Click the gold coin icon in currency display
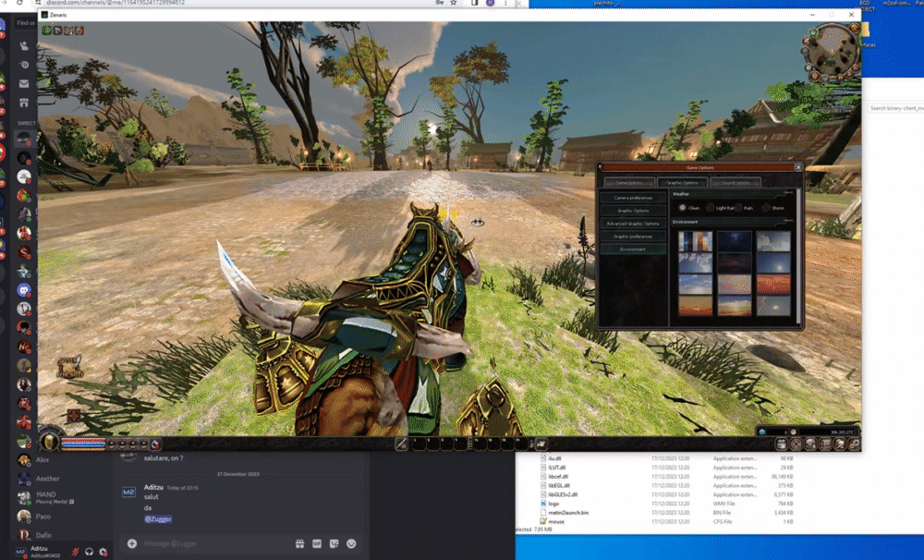This screenshot has width=924, height=560. 793,432
